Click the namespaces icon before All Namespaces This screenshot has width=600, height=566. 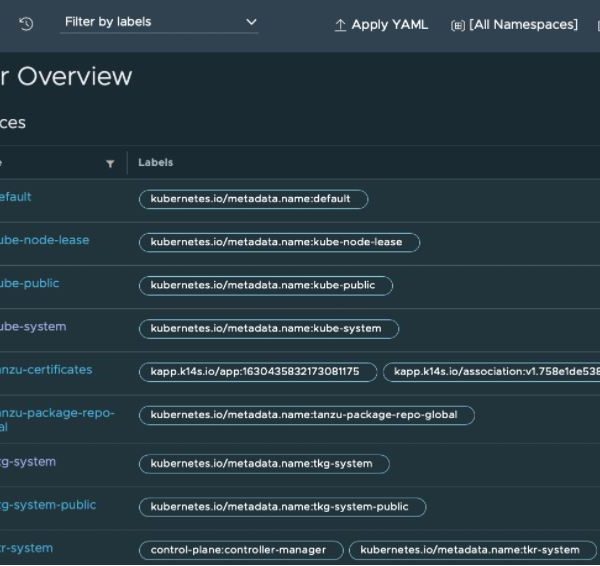(458, 25)
